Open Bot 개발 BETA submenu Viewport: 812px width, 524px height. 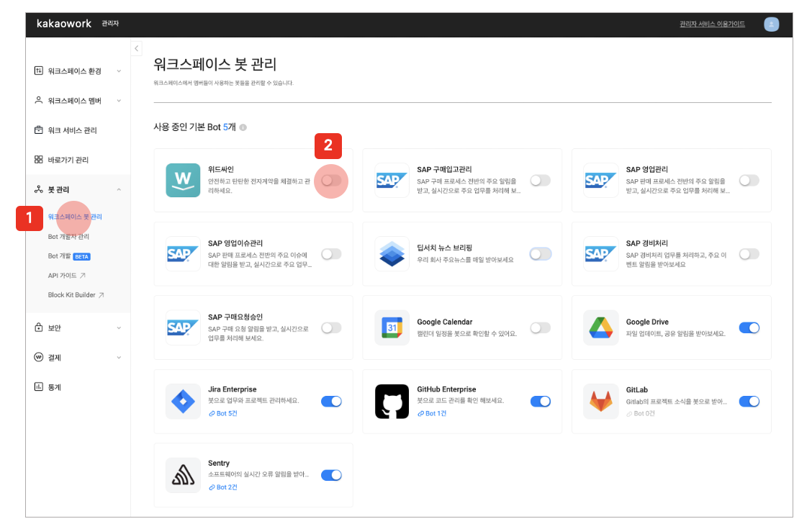69,256
